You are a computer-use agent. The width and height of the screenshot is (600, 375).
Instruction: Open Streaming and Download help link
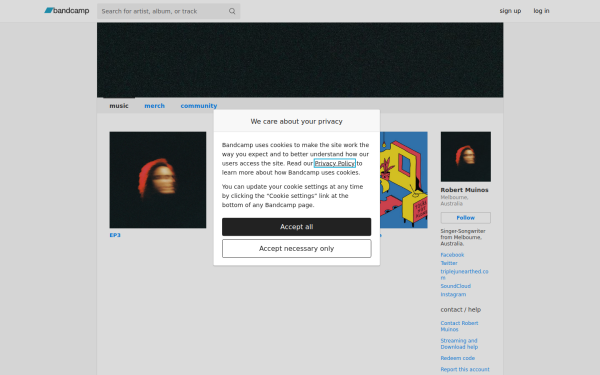[x=459, y=344]
